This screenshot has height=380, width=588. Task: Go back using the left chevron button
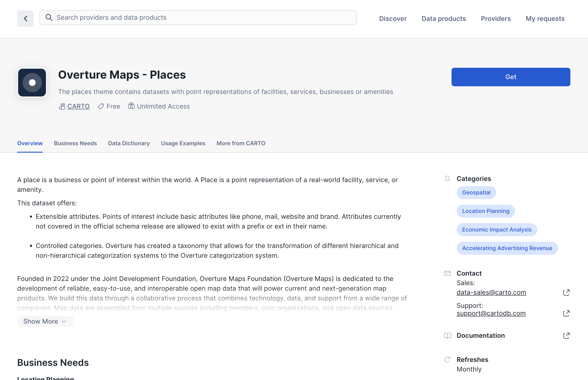26,19
